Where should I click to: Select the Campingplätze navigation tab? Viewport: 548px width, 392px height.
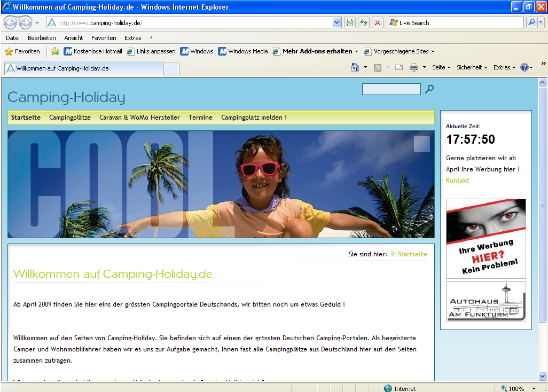click(70, 117)
